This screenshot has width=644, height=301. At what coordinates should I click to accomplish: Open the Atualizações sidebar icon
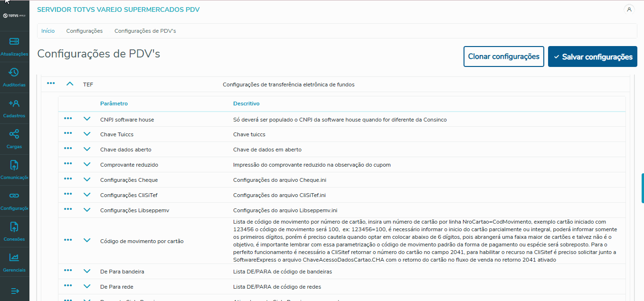14,42
